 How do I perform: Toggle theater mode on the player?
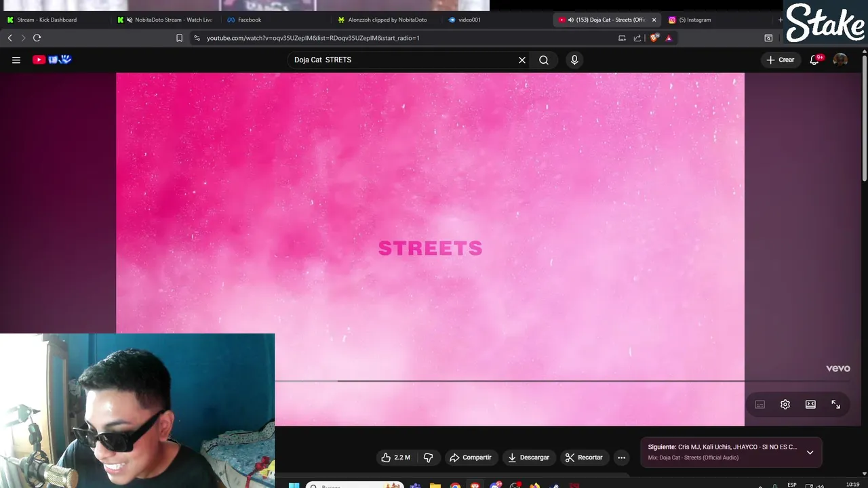(810, 405)
